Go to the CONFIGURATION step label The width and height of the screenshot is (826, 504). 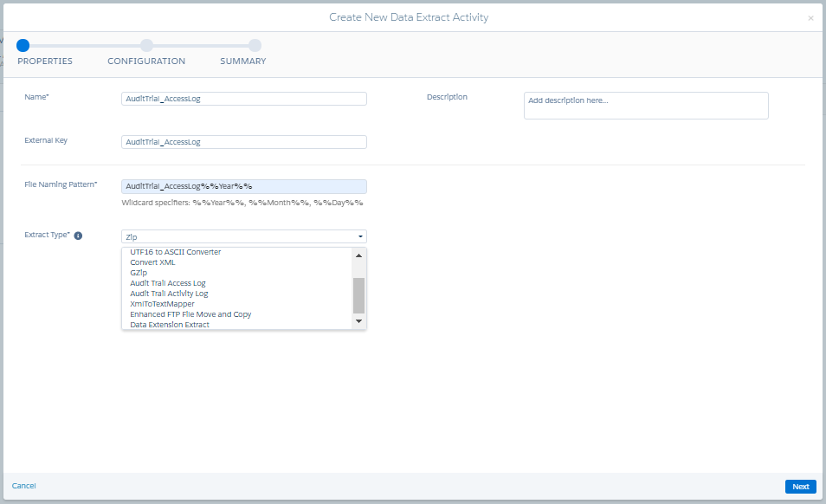coord(146,61)
